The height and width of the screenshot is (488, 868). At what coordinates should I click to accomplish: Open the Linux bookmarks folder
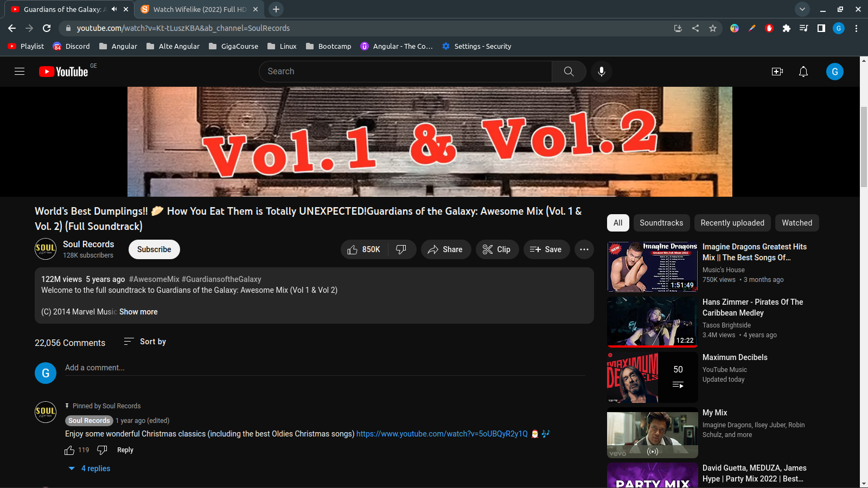click(282, 47)
